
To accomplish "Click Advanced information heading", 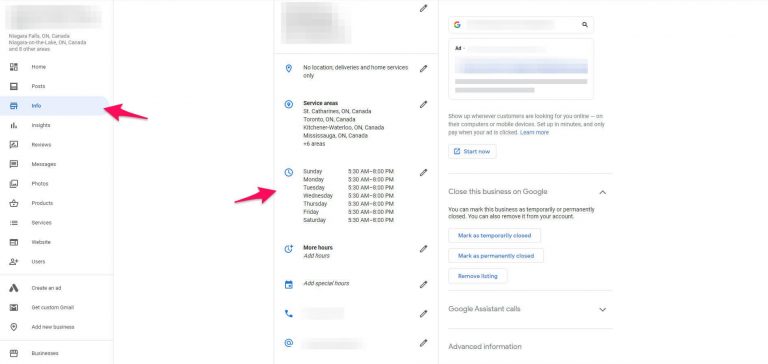I will [x=485, y=347].
